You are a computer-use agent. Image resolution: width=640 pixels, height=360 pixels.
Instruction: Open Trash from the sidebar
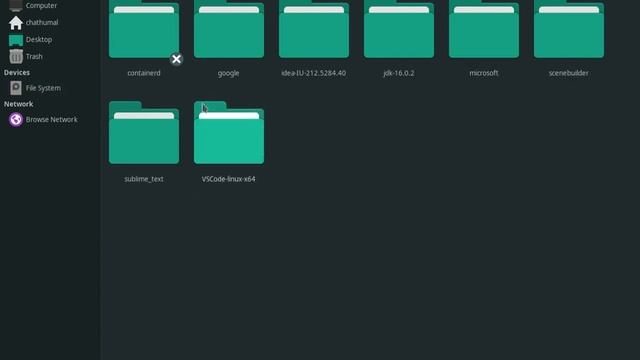coord(34,56)
